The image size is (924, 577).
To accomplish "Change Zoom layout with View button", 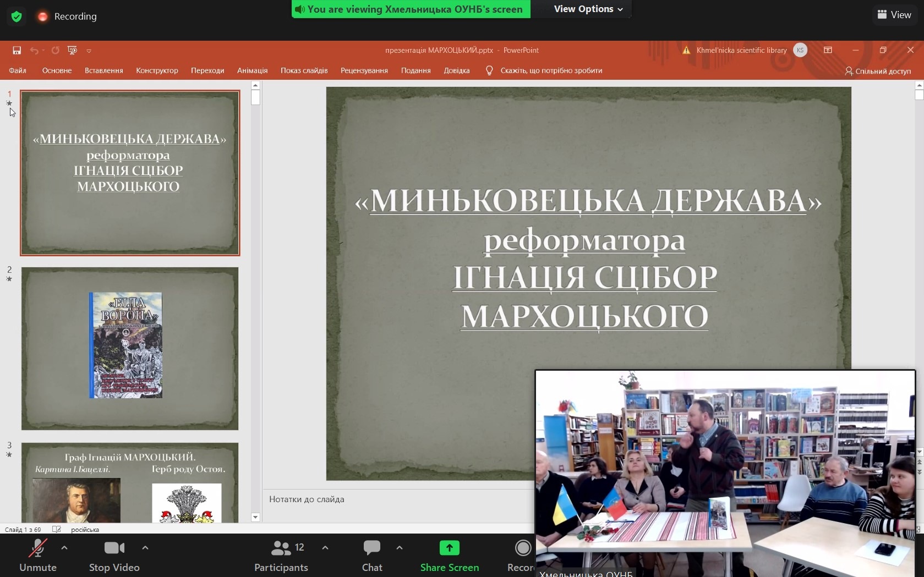I will tap(894, 15).
